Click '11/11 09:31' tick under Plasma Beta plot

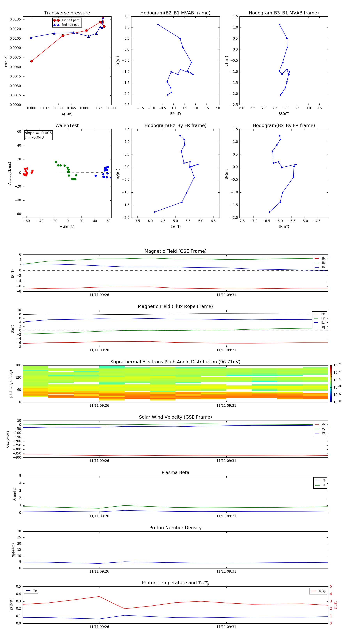(x=226, y=516)
